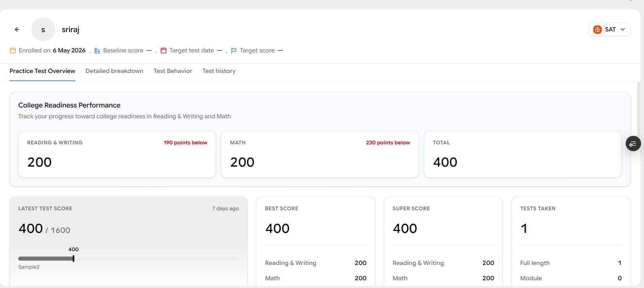This screenshot has height=288, width=644.
Task: Open the Test Behavior tab
Action: (173, 71)
